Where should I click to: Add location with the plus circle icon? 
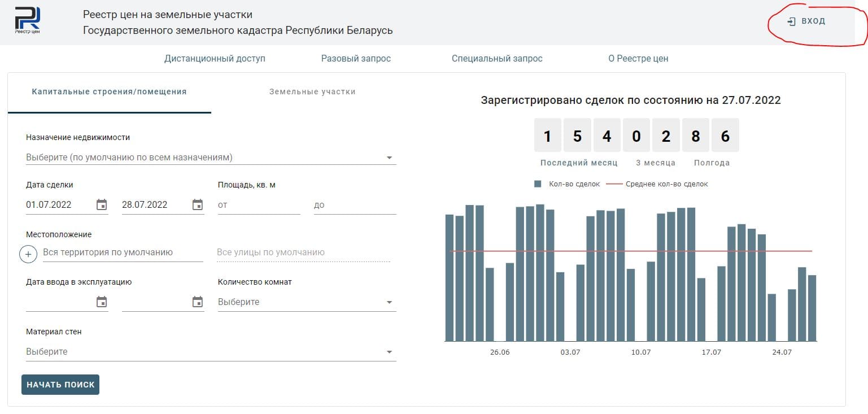(28, 254)
